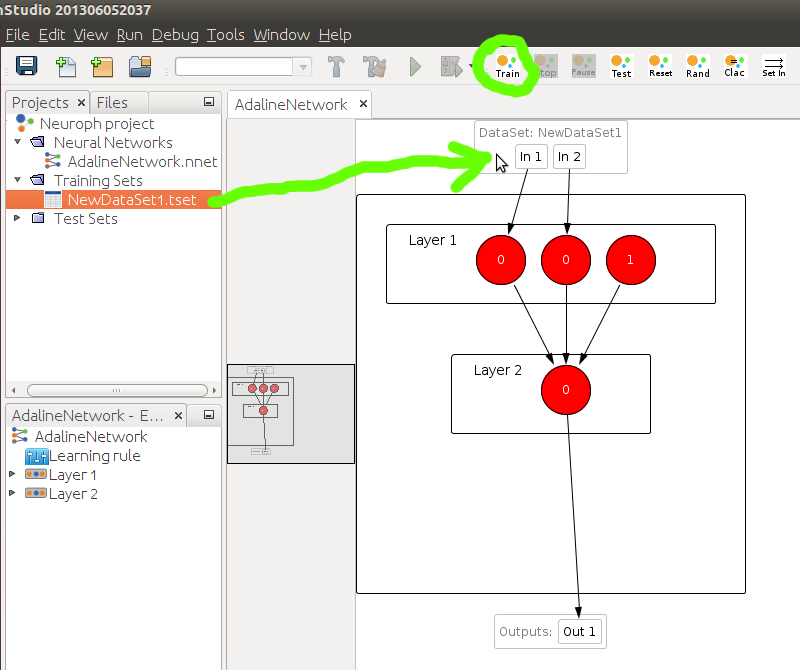
Task: Select Learning rule in the explorer panel
Action: point(94,456)
